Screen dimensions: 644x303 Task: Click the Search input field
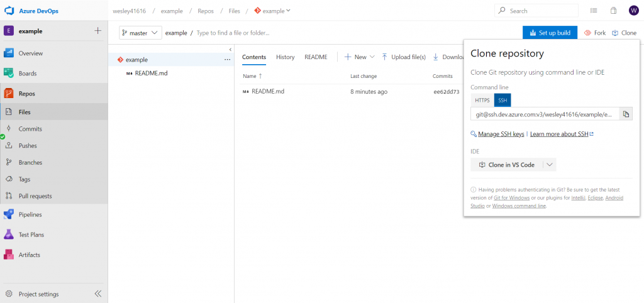pyautogui.click(x=536, y=11)
